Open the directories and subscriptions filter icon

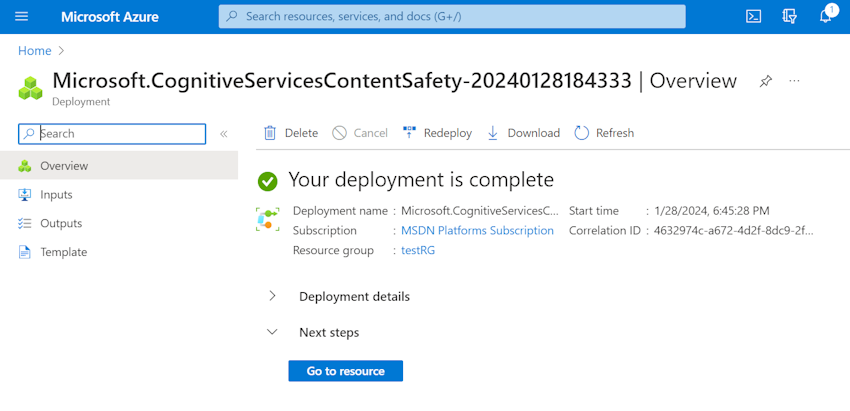pos(790,16)
